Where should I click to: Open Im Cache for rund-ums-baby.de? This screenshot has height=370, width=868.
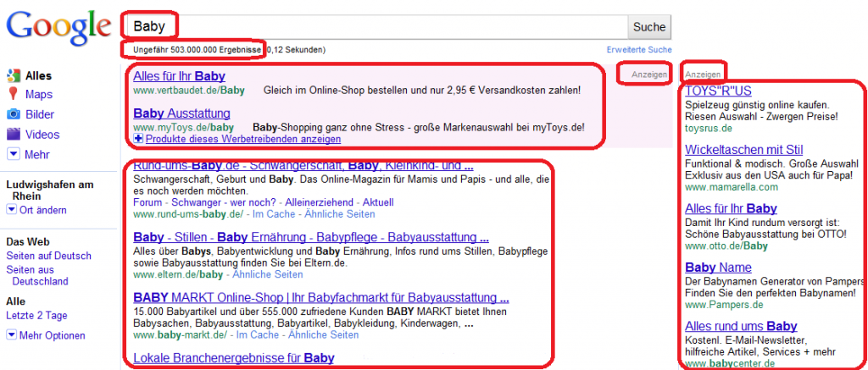274,214
